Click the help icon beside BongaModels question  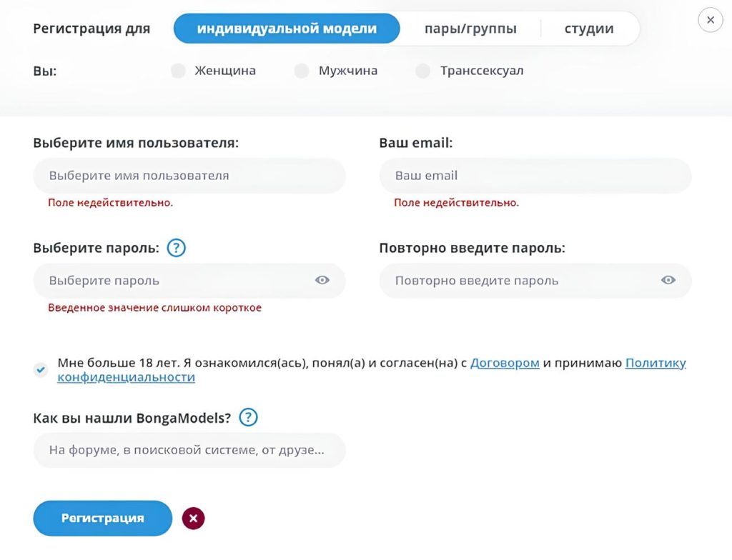248,417
